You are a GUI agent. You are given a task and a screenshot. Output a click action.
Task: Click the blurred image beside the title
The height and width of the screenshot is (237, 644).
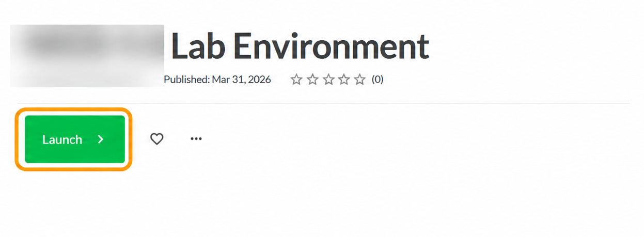(x=87, y=55)
